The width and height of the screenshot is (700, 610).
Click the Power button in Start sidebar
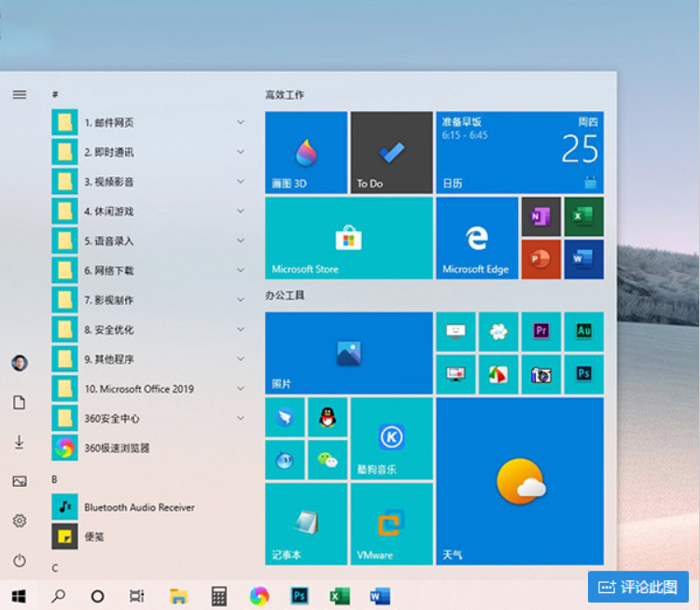[x=20, y=560]
